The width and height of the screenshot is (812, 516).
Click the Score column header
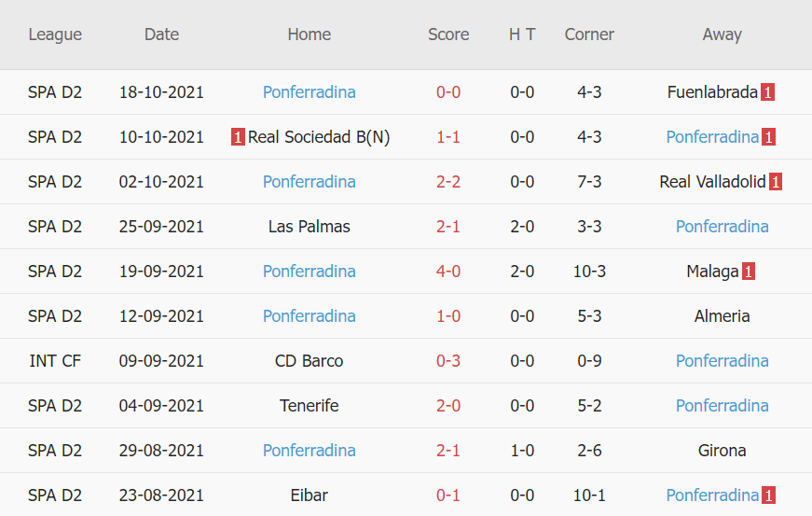[x=448, y=35]
